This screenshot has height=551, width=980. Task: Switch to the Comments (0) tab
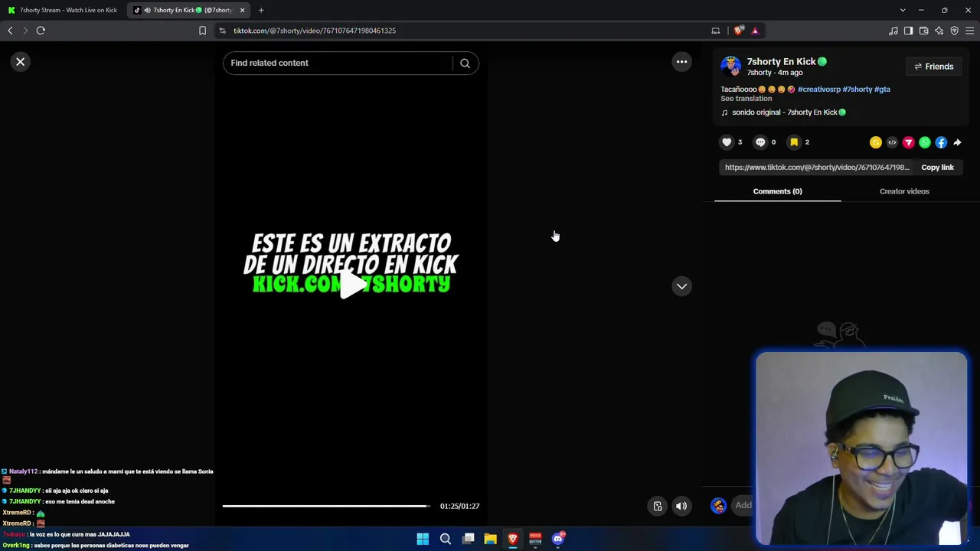tap(777, 191)
